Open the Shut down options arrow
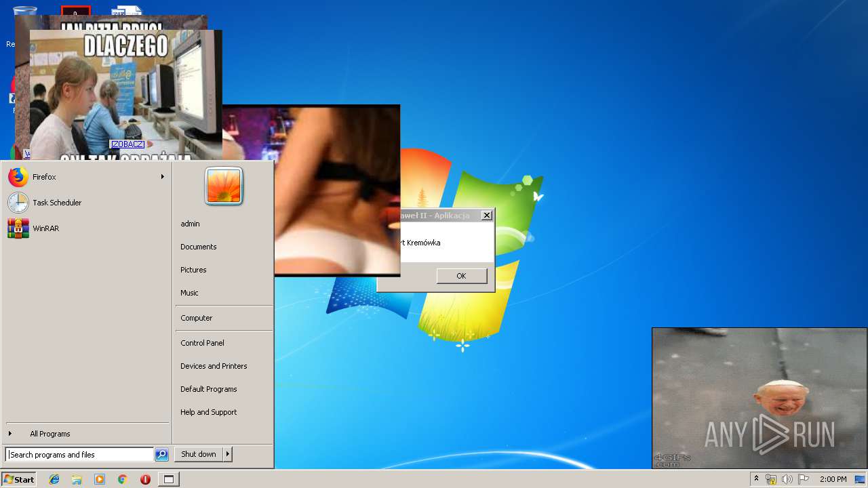This screenshot has height=488, width=868. pos(228,454)
